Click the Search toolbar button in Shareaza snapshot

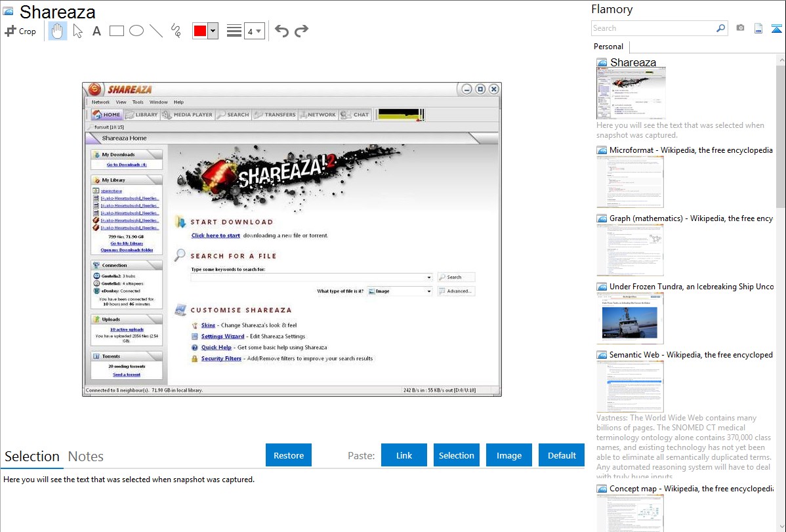click(x=233, y=115)
